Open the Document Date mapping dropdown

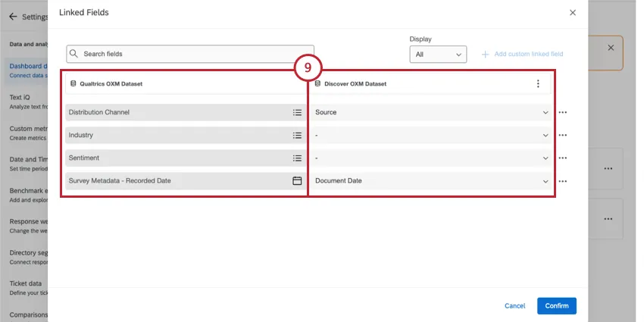point(431,181)
